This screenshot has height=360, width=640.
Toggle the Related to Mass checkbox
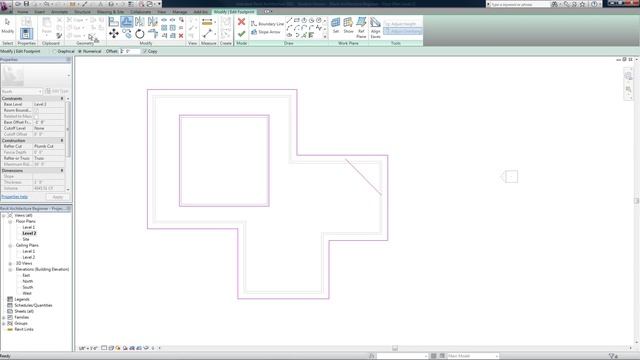coord(36,116)
